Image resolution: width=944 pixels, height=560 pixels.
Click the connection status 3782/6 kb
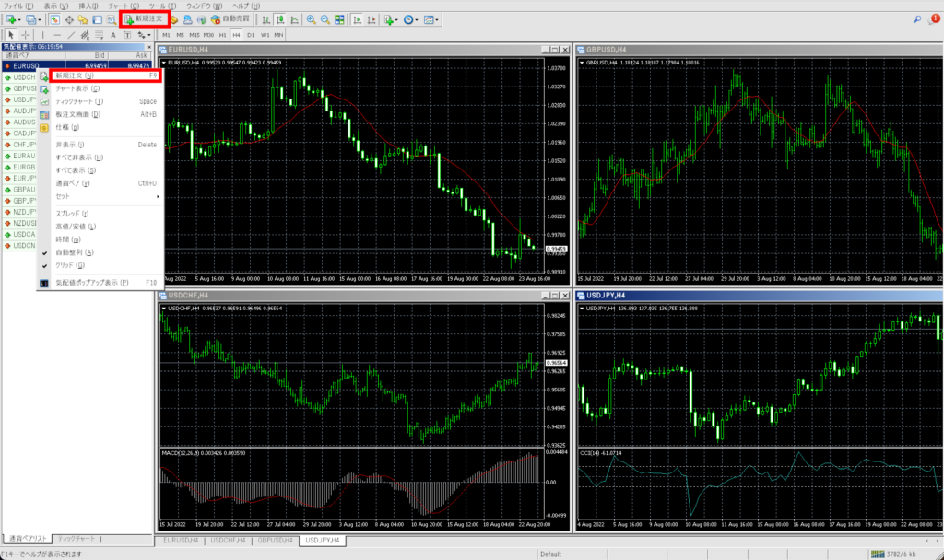click(x=894, y=554)
